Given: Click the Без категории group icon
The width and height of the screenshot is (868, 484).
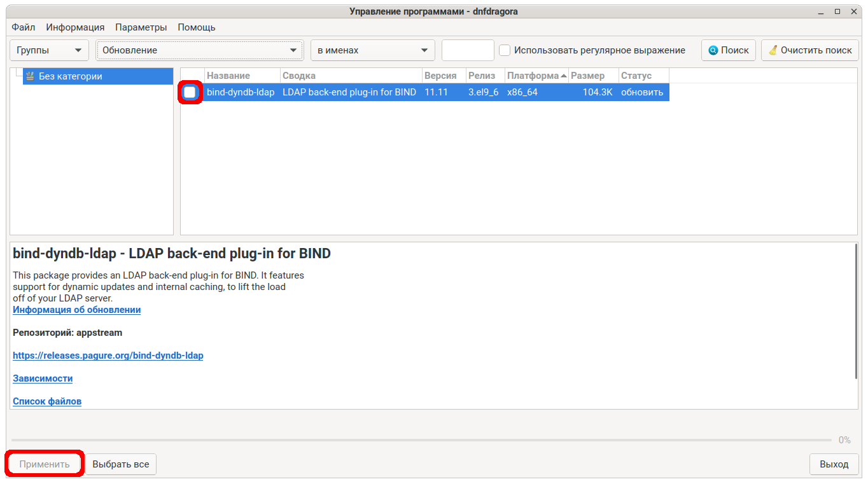Looking at the screenshot, I should click(x=30, y=76).
